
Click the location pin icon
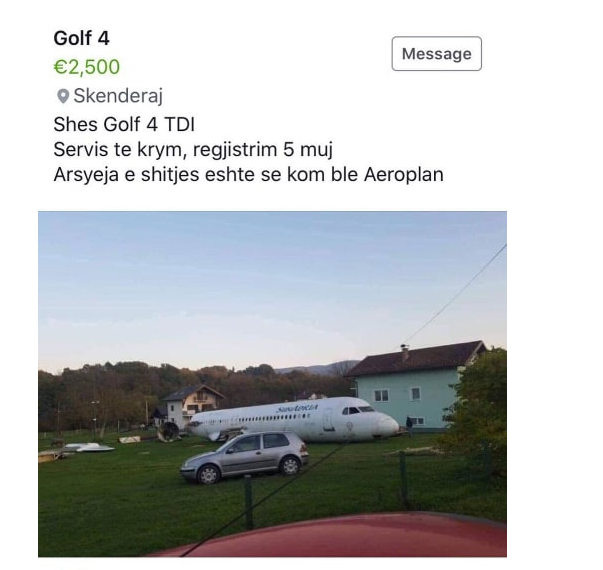click(63, 96)
